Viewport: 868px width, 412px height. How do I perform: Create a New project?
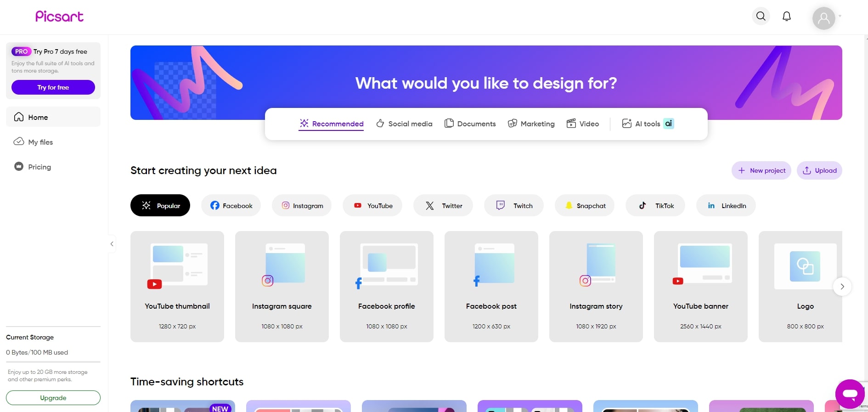(761, 170)
